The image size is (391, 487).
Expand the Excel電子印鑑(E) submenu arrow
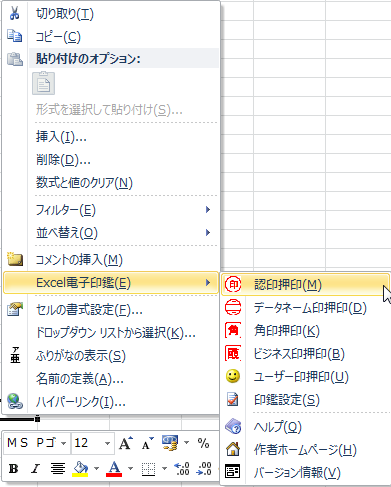tap(208, 283)
